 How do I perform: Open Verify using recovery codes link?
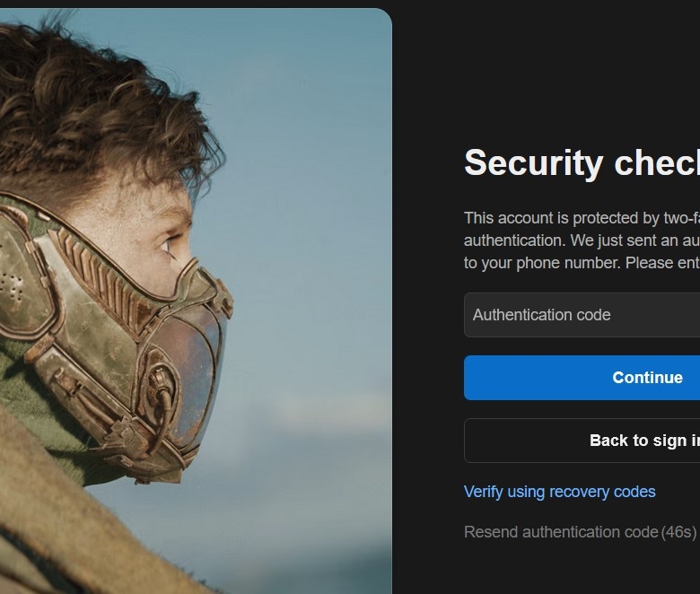click(559, 492)
